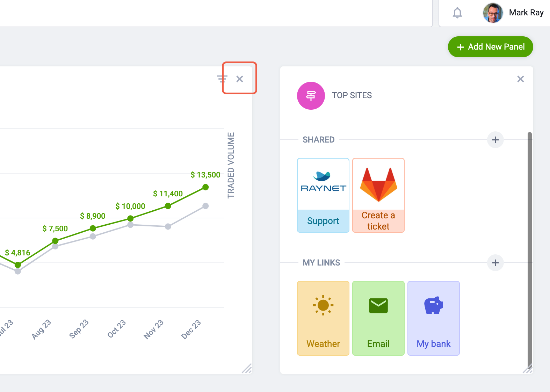Click the Mark Ray account name
Screen dimensions: 550x392
[526, 13]
